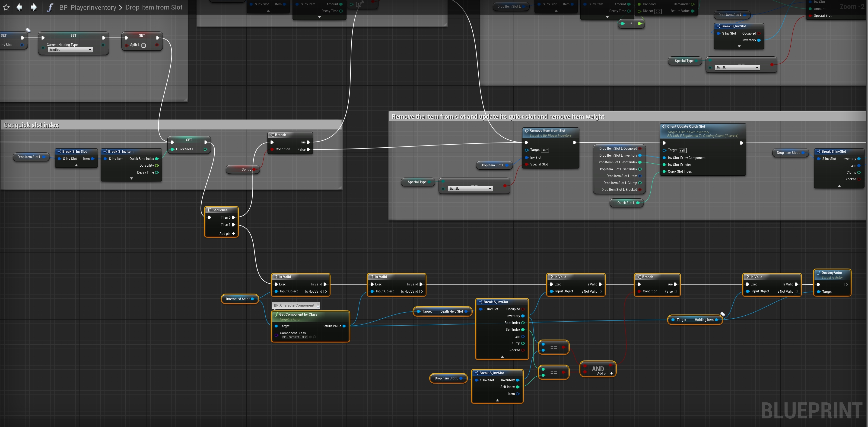Select the Drop Item from Slot breadcrumb
Viewport: 868px width, 427px height.
coord(154,7)
